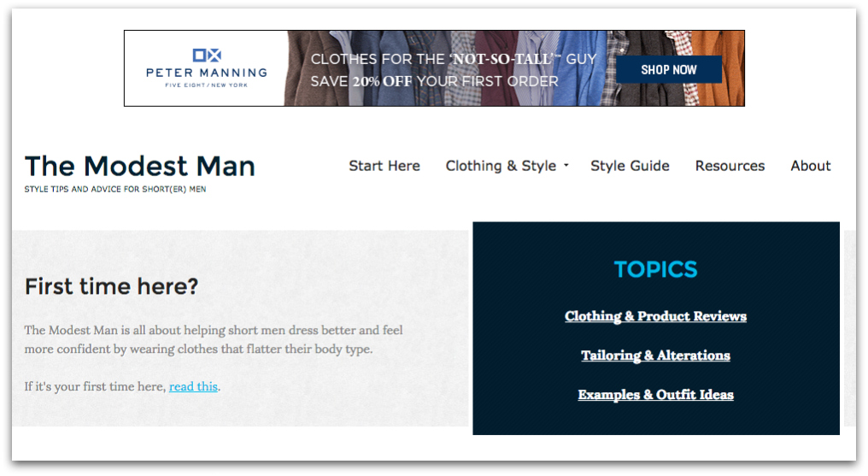Click the Peter Manning logo in banner ad
Viewport: 868px width, 476px height.
coord(207,68)
